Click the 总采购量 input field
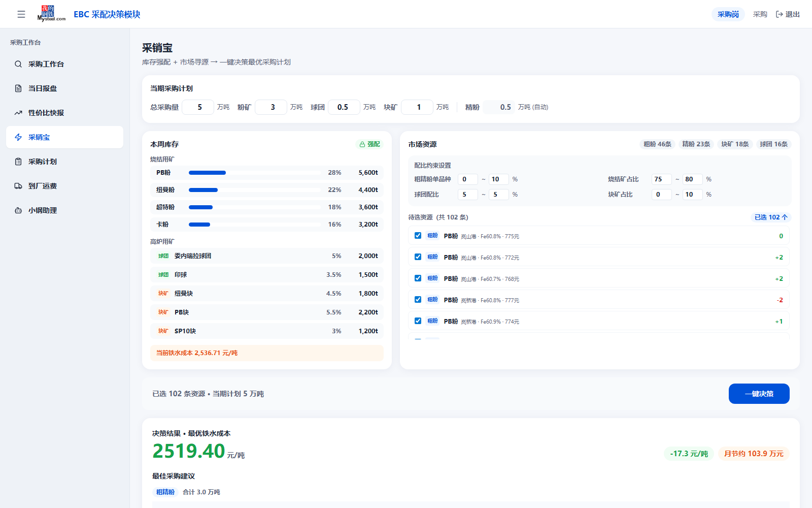This screenshot has width=812, height=508. 198,107
